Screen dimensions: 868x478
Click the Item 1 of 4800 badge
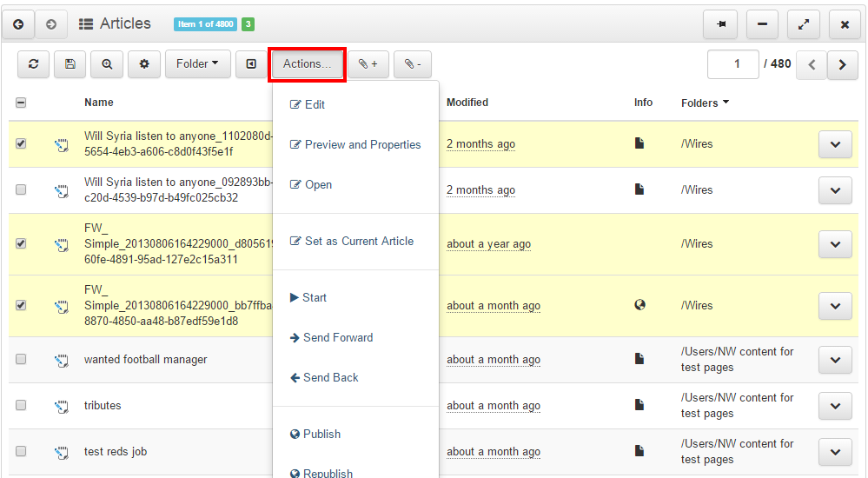point(205,23)
